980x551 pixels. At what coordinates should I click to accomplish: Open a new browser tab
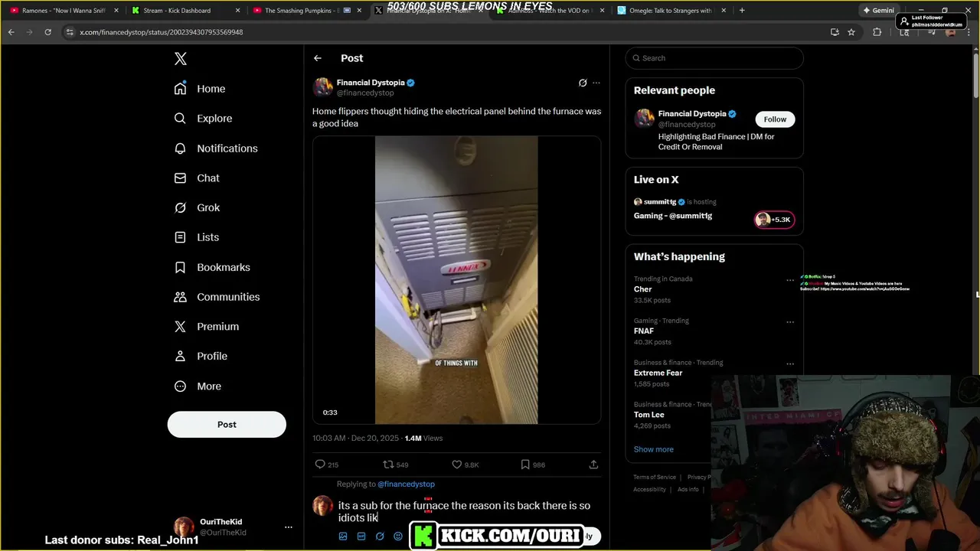tap(743, 11)
